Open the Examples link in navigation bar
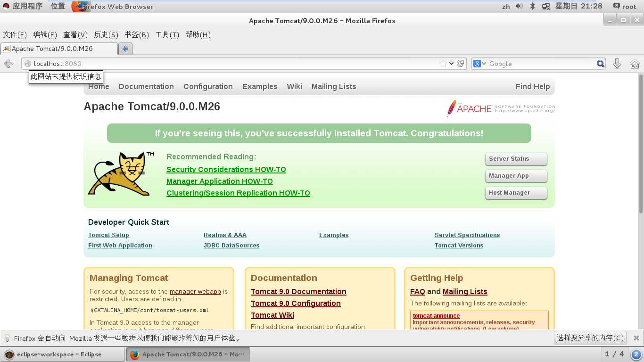Image resolution: width=644 pixels, height=362 pixels. tap(260, 86)
